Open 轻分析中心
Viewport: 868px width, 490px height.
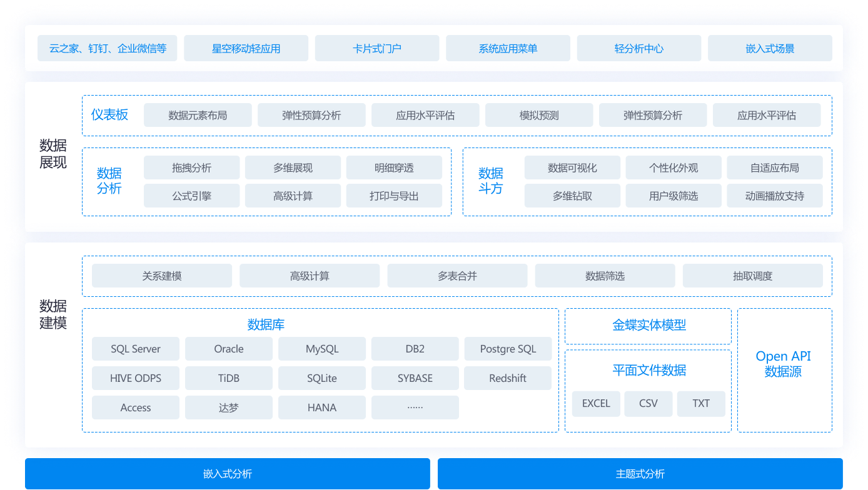pos(639,48)
